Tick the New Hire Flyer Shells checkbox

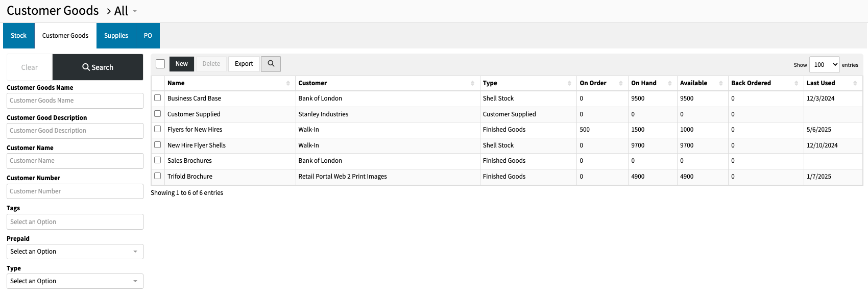point(158,145)
